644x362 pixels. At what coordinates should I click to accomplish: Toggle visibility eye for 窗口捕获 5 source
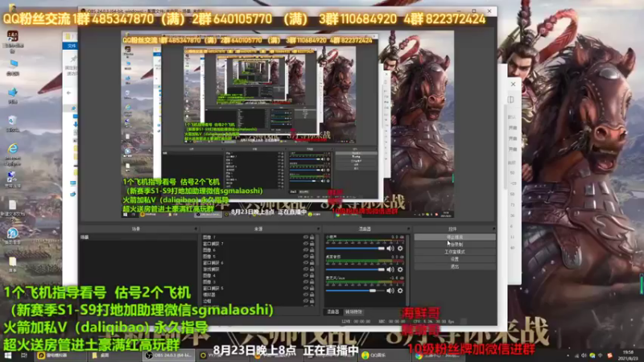(306, 289)
